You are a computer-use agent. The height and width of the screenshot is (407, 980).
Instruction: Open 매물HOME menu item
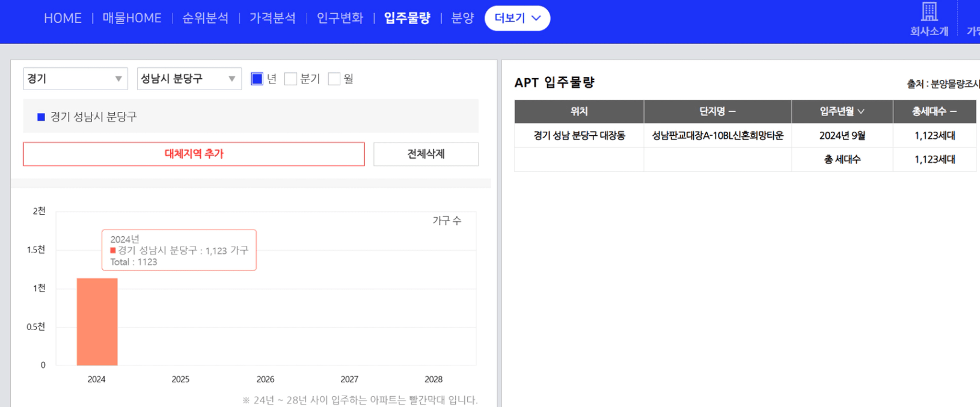pyautogui.click(x=132, y=18)
